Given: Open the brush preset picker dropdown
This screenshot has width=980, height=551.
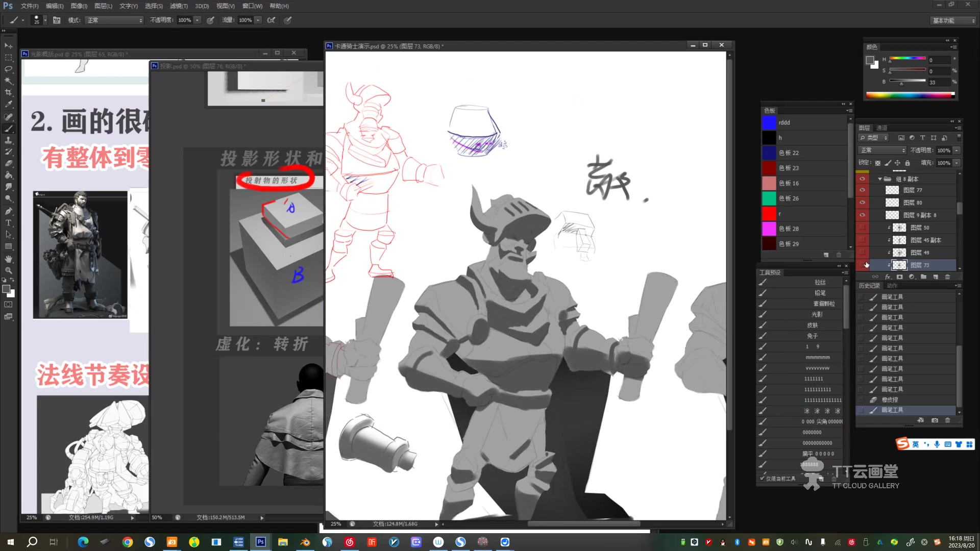Looking at the screenshot, I should click(45, 20).
